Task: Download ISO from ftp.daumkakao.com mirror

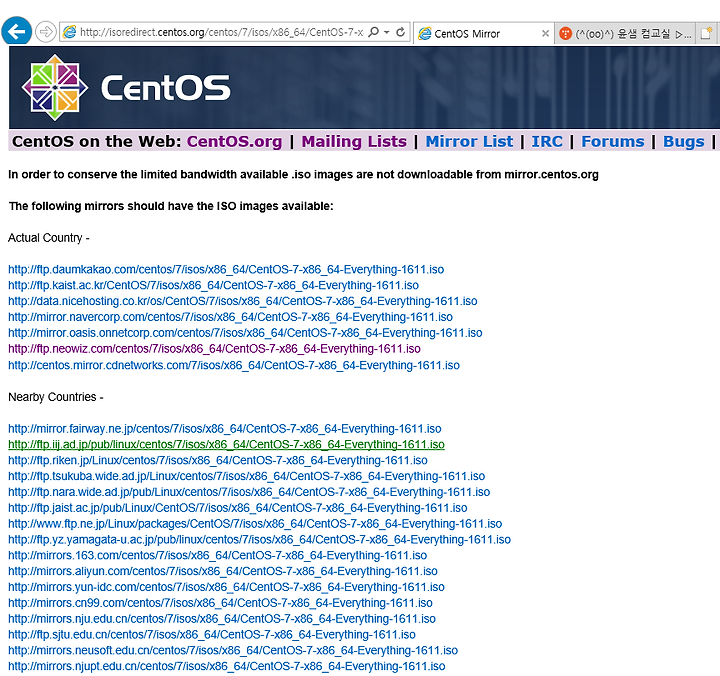Action: (226, 269)
